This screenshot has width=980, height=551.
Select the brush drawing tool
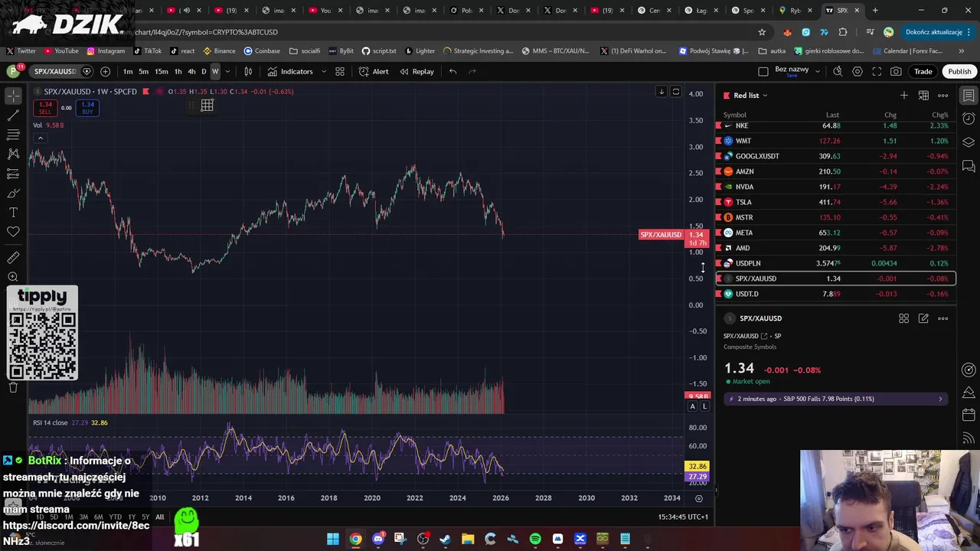[13, 193]
